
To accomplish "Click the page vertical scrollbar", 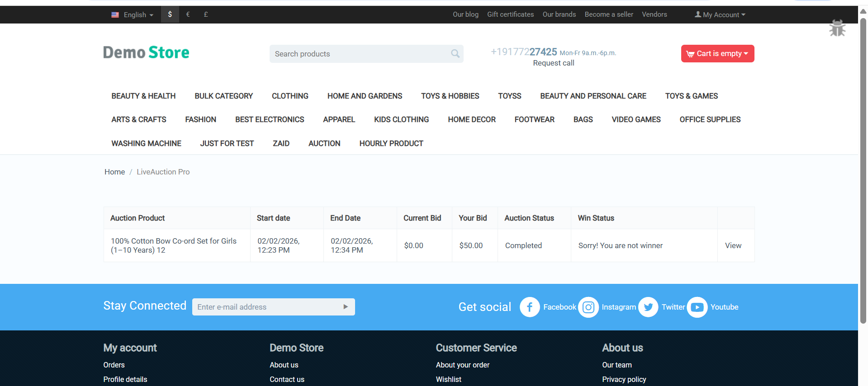I will (863, 172).
